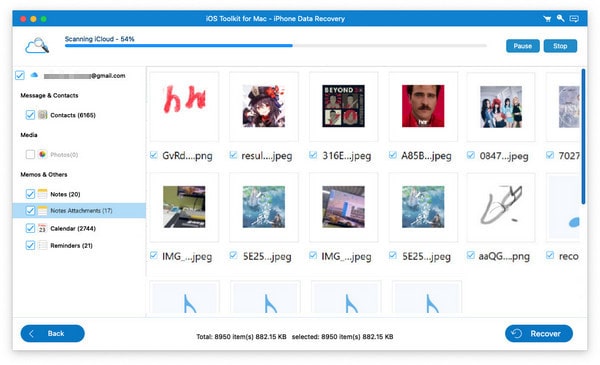Uncheck the Notes Attachments (17) checkbox
Viewport: 600px width, 365px height.
(30, 210)
